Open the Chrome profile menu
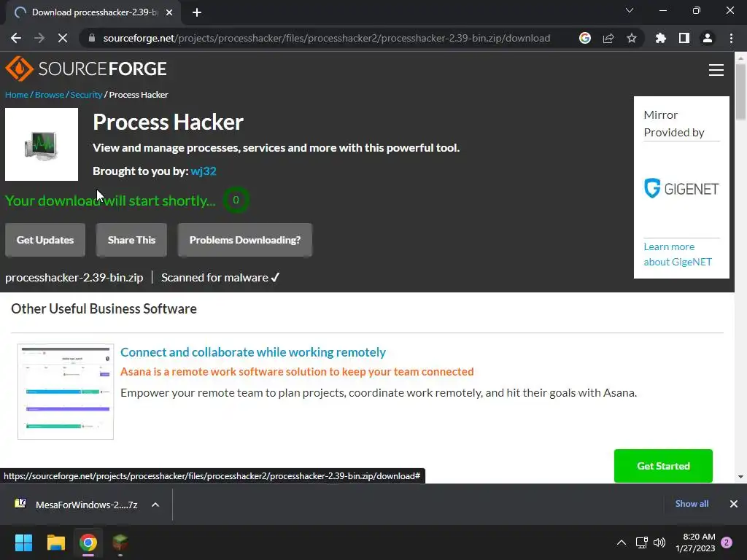The width and height of the screenshot is (747, 560). (x=708, y=38)
